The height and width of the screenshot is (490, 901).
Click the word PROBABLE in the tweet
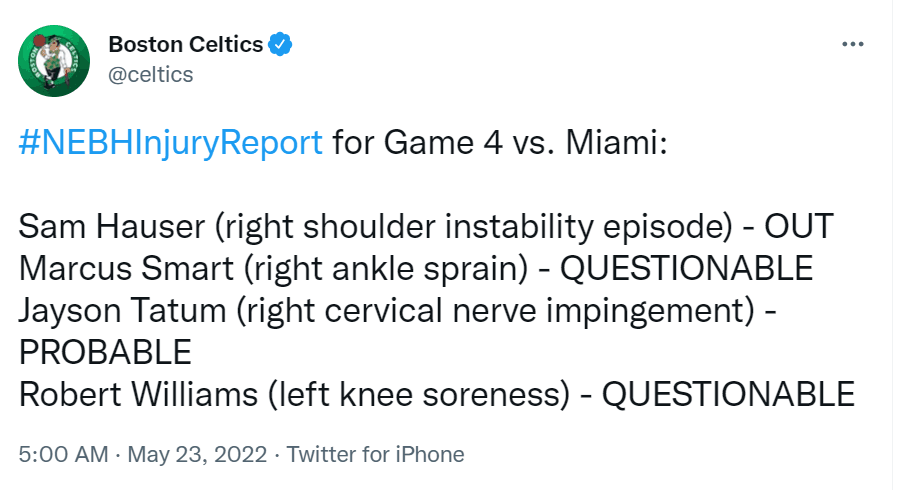click(x=105, y=352)
